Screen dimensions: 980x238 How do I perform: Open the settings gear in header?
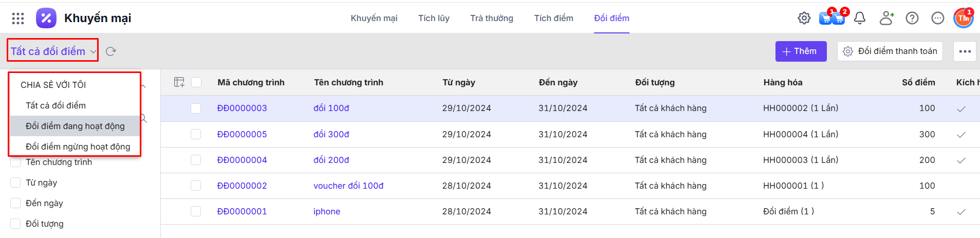pos(804,19)
